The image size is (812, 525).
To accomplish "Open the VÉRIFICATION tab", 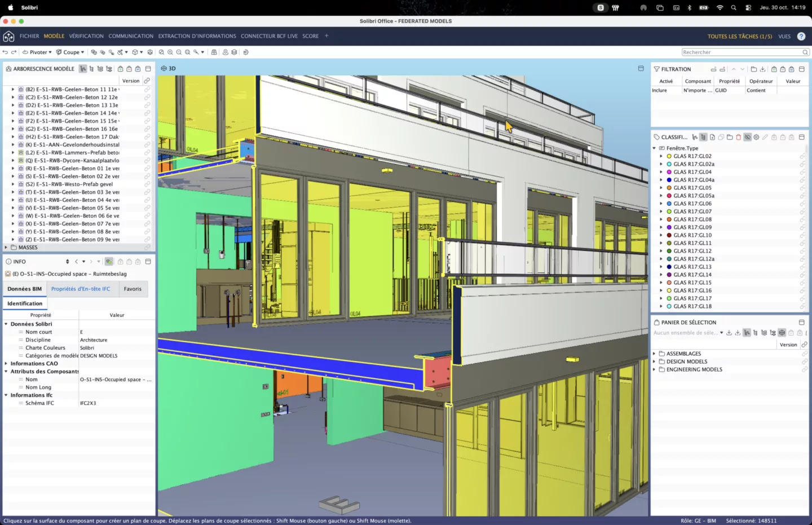I will point(86,36).
